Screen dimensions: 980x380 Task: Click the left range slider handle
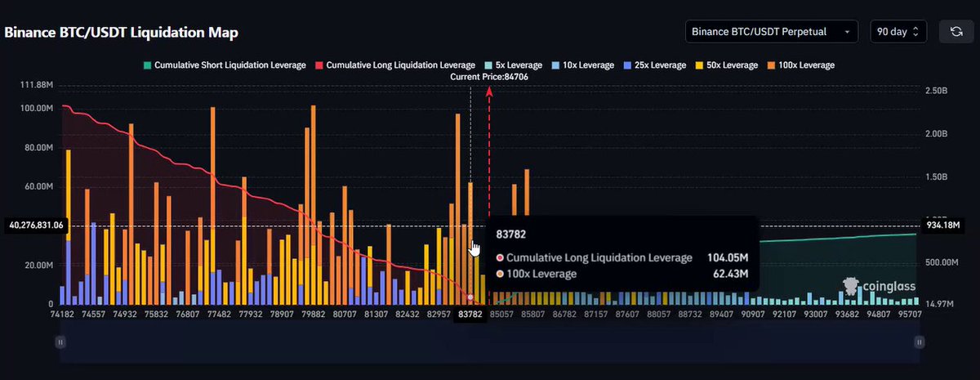coord(60,342)
